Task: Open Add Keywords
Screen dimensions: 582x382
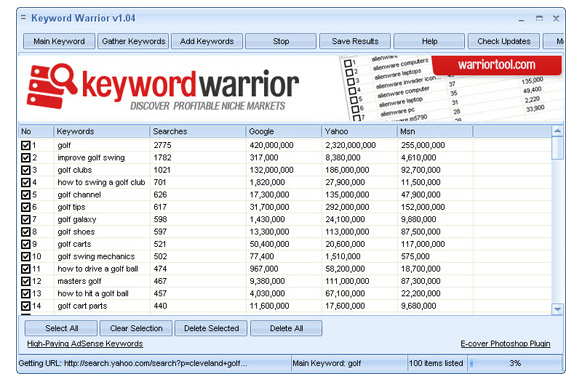Action: point(207,41)
